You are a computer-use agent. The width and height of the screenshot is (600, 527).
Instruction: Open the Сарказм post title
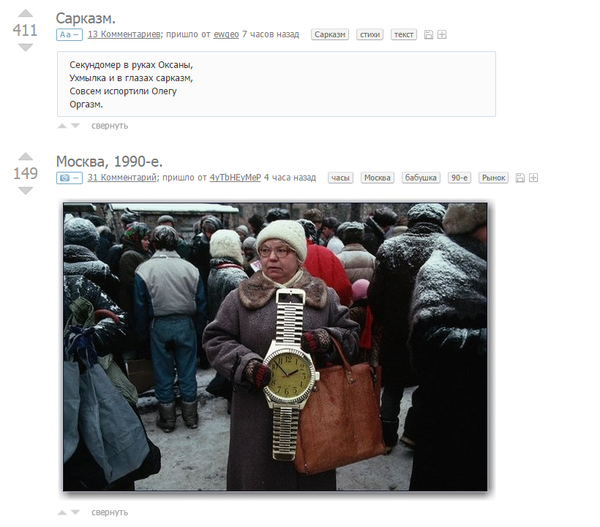[86, 18]
